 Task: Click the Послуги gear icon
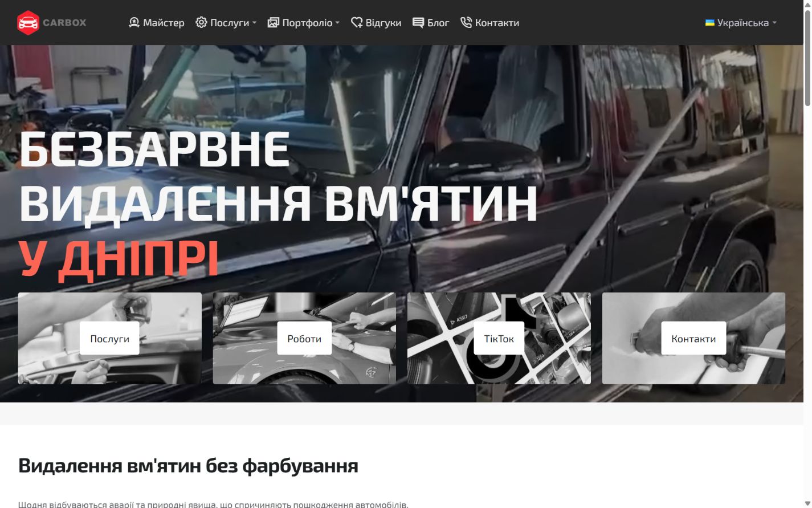coord(201,23)
